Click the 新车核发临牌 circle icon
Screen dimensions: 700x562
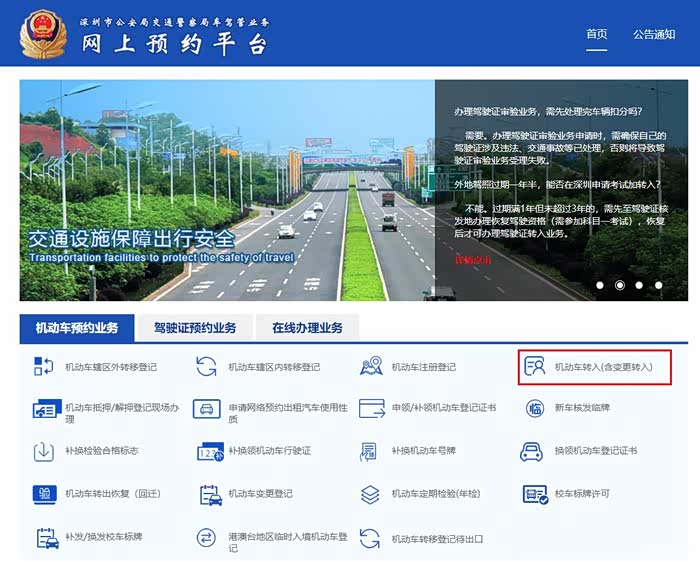[534, 408]
